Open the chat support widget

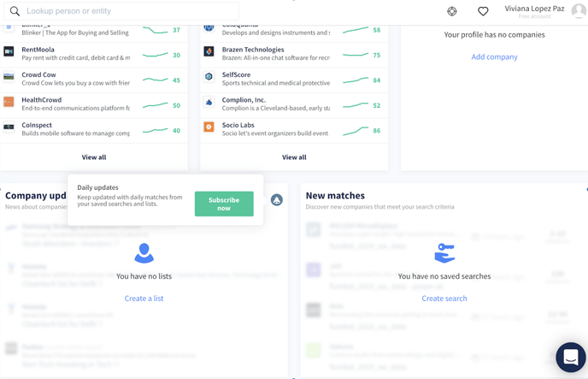click(571, 358)
